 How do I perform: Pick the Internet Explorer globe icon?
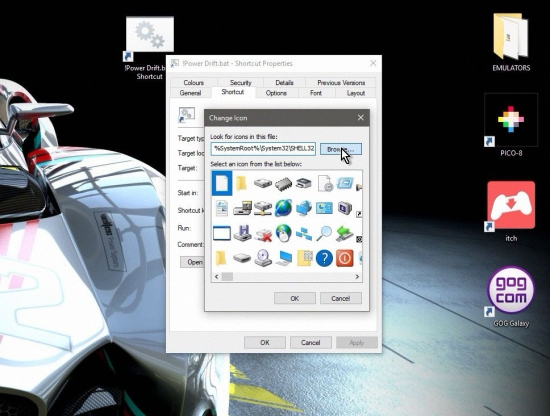(283, 208)
